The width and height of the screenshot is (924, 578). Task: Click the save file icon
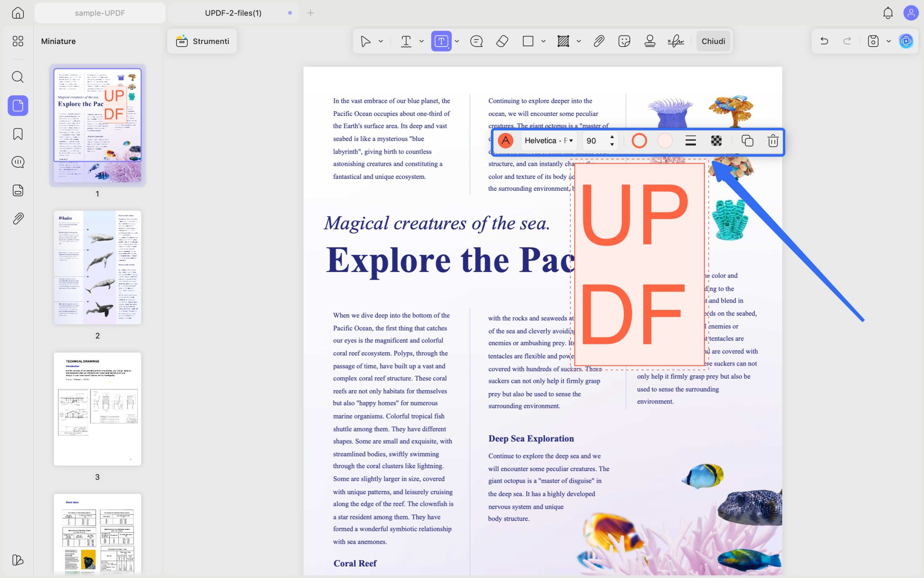click(873, 41)
